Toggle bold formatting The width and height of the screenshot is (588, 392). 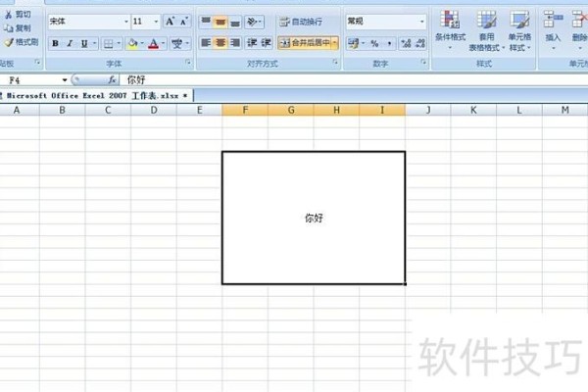(x=55, y=43)
